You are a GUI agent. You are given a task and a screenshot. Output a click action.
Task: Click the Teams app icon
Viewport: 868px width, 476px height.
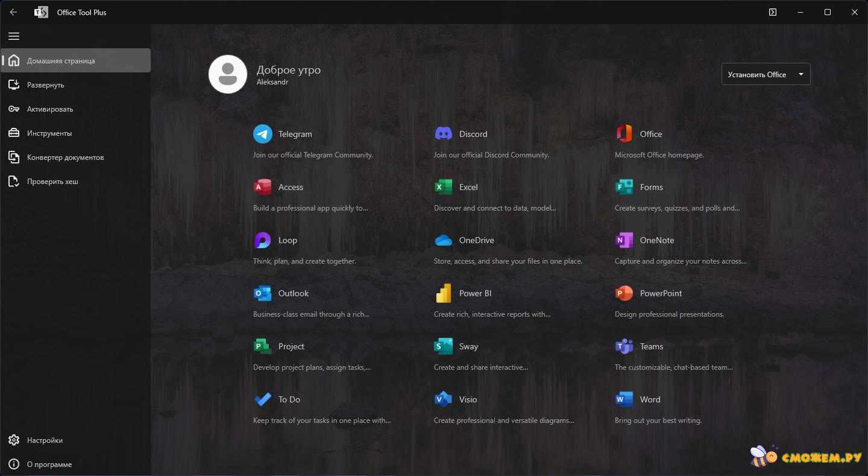(x=624, y=346)
